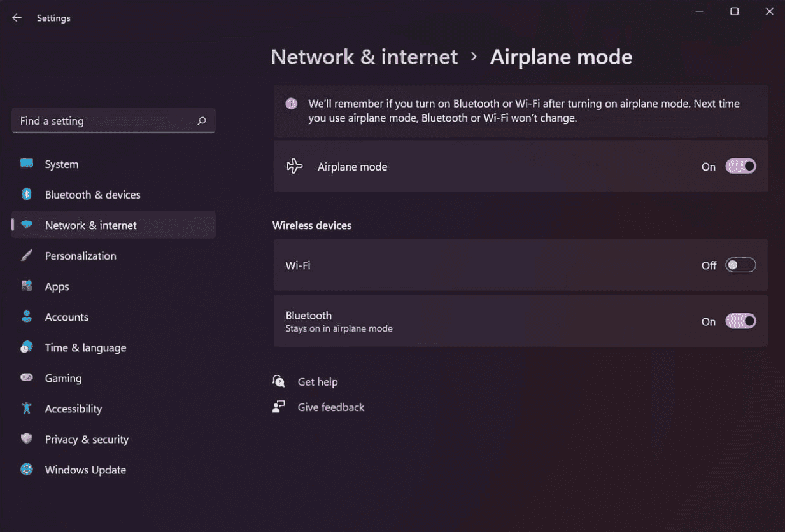Click the search magnifier icon
The width and height of the screenshot is (785, 532).
202,121
